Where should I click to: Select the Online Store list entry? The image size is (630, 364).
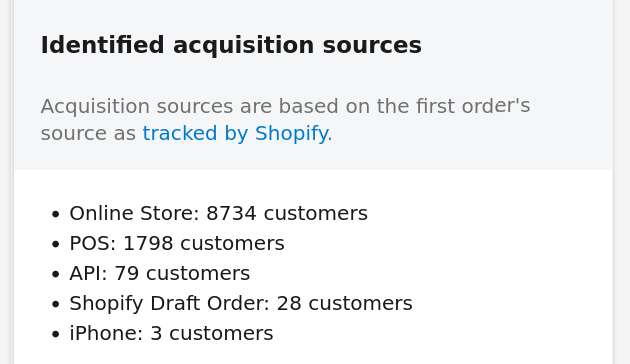(x=219, y=213)
